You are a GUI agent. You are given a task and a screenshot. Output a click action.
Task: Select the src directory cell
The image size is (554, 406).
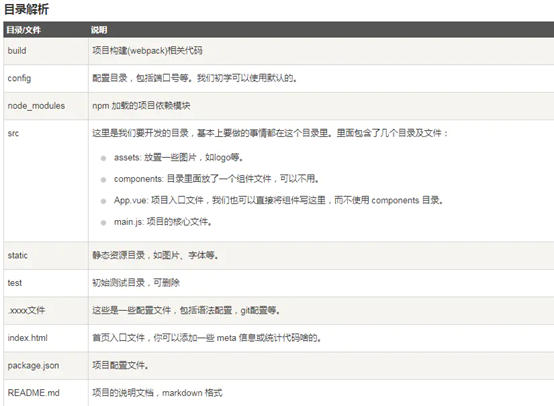[13, 133]
